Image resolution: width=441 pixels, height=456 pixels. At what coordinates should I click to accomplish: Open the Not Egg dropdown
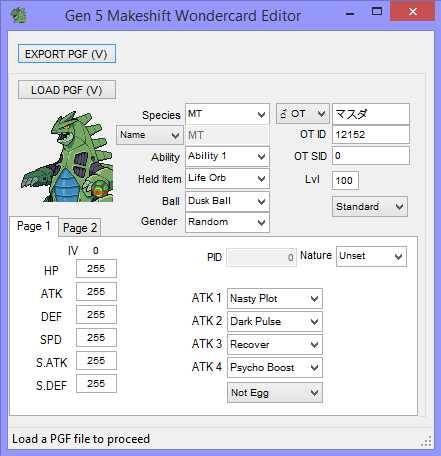tap(275, 393)
